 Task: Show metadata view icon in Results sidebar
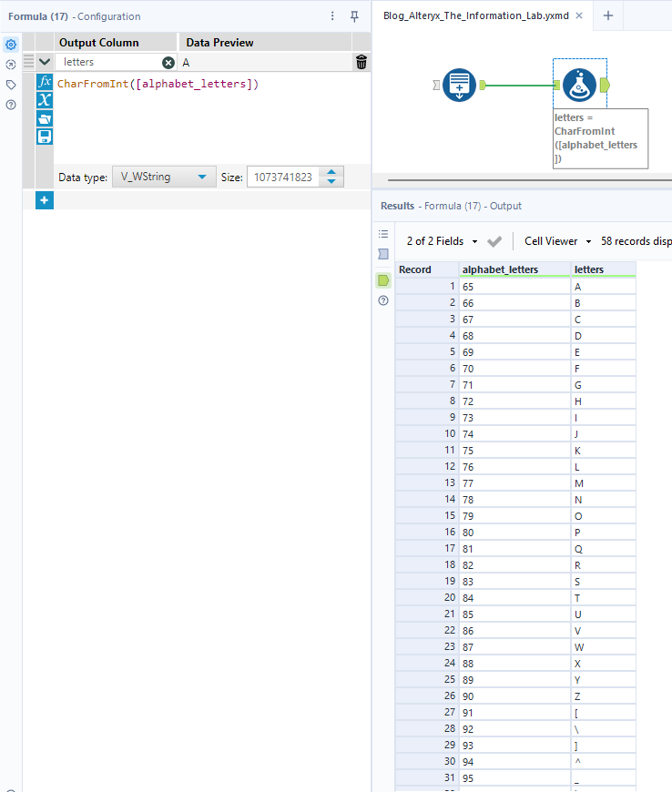pyautogui.click(x=383, y=254)
